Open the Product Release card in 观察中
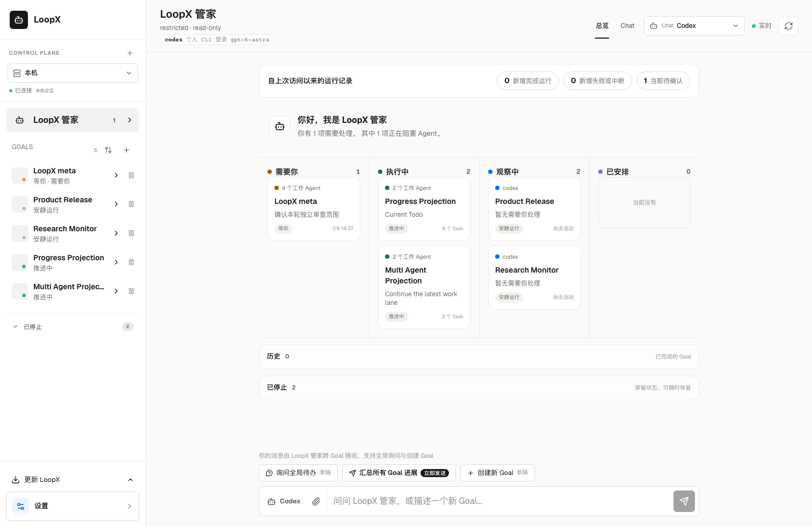Screen dimensions: 812x527 click(x=534, y=209)
